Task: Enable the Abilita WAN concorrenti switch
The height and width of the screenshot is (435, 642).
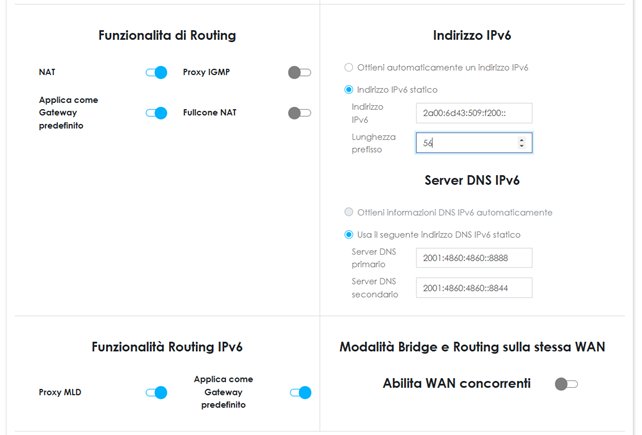Action: (x=566, y=384)
